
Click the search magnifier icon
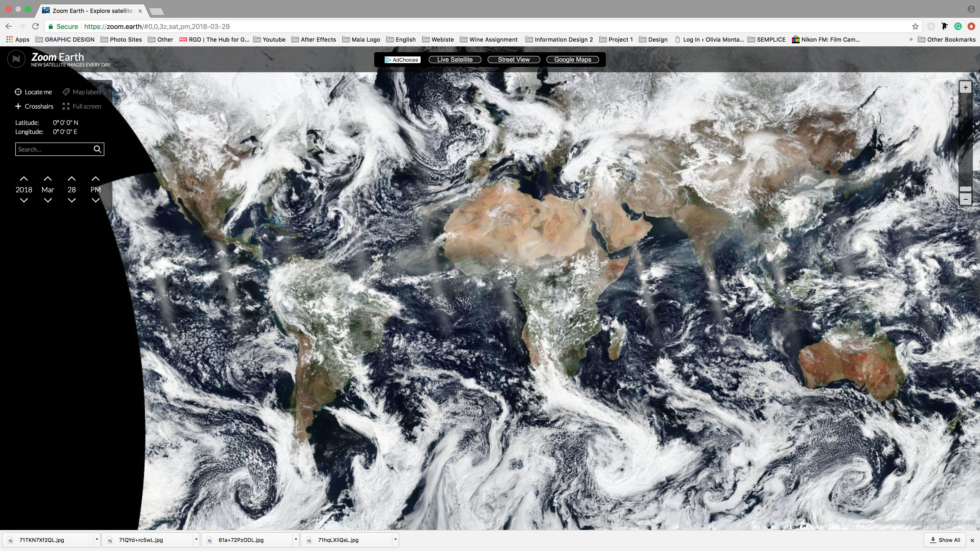pyautogui.click(x=97, y=149)
